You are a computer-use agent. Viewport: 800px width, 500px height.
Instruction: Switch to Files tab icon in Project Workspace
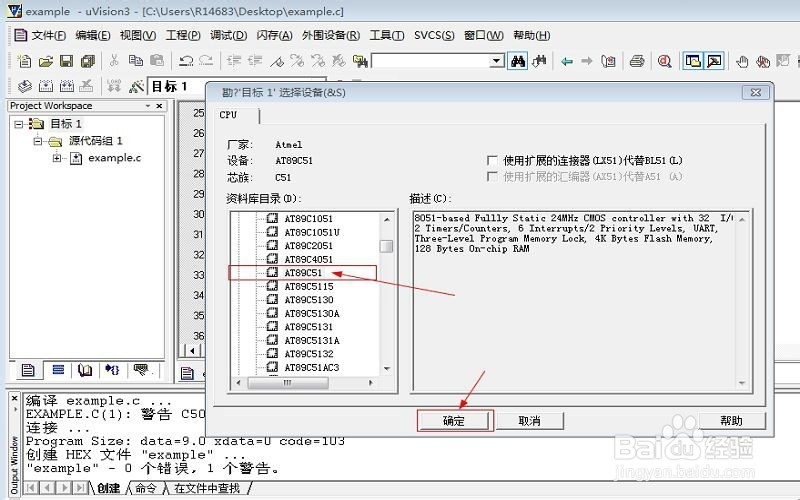tap(28, 370)
